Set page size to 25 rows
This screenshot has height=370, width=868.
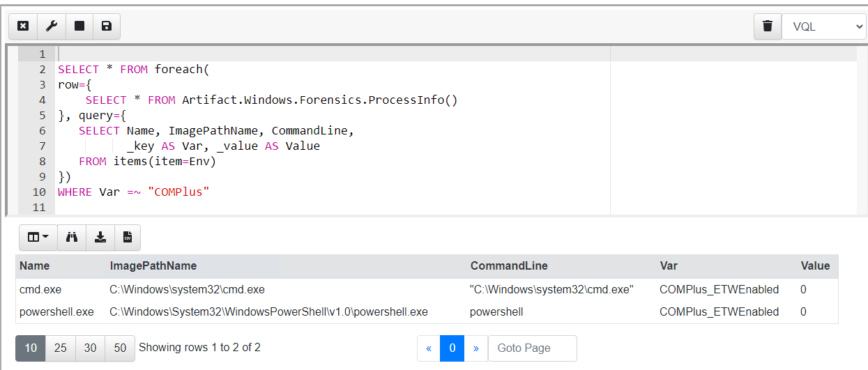(x=61, y=348)
